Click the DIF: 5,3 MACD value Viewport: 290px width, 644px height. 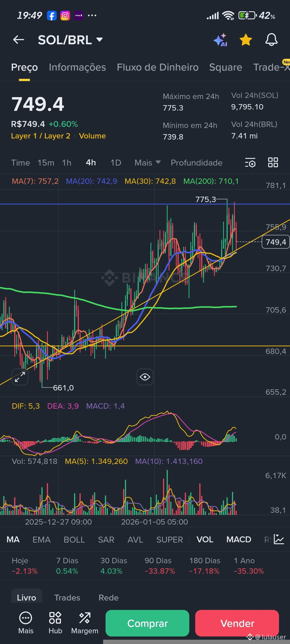[x=26, y=406]
